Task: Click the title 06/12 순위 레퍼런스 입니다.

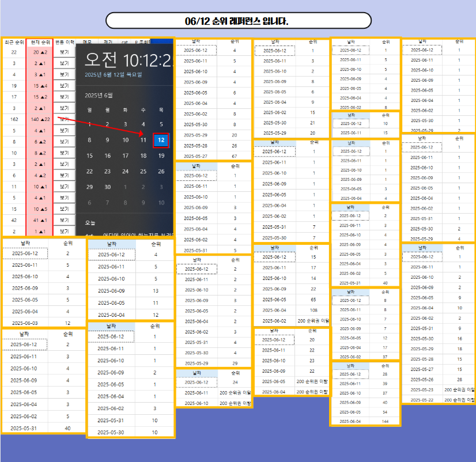Action: coord(236,21)
